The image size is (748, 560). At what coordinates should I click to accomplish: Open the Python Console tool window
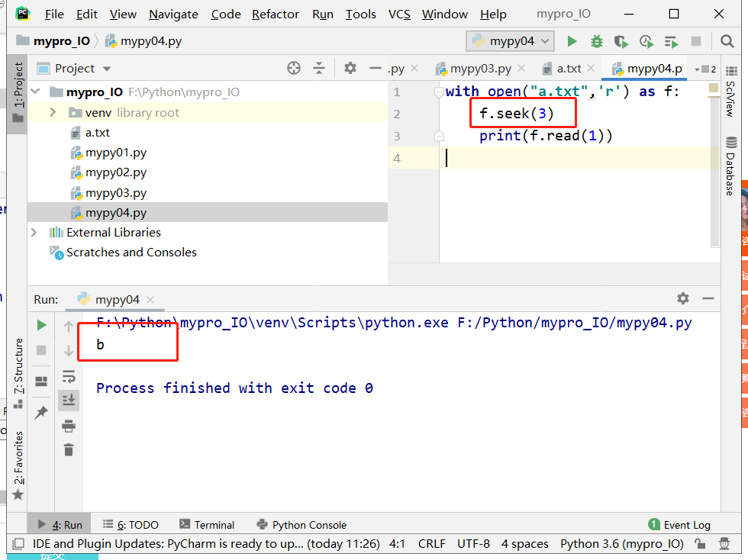301,525
